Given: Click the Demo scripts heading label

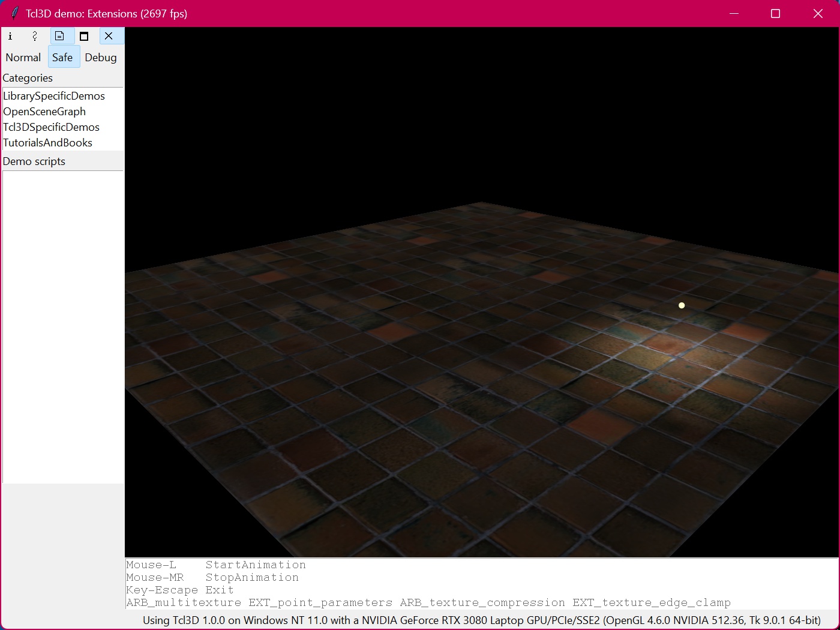Looking at the screenshot, I should point(34,161).
